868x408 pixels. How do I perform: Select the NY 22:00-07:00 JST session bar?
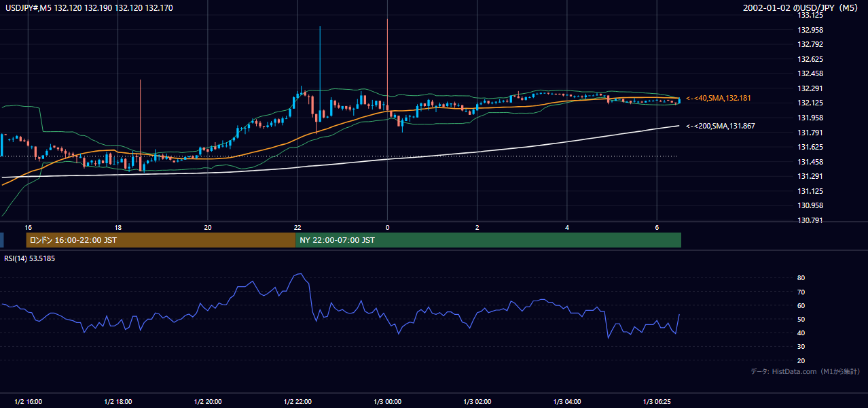point(488,240)
